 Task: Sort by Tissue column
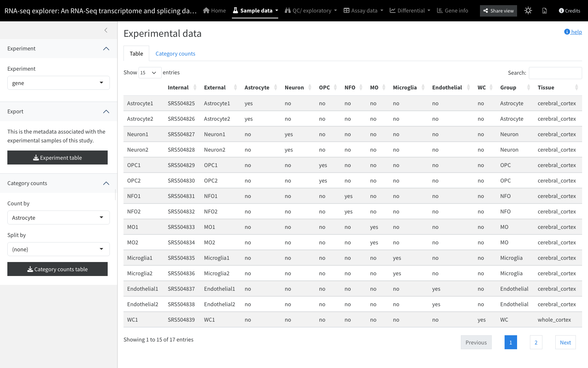click(558, 88)
